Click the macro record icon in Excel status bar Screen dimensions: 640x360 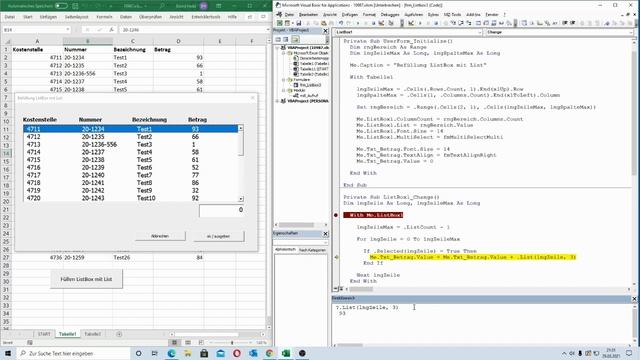[30, 342]
